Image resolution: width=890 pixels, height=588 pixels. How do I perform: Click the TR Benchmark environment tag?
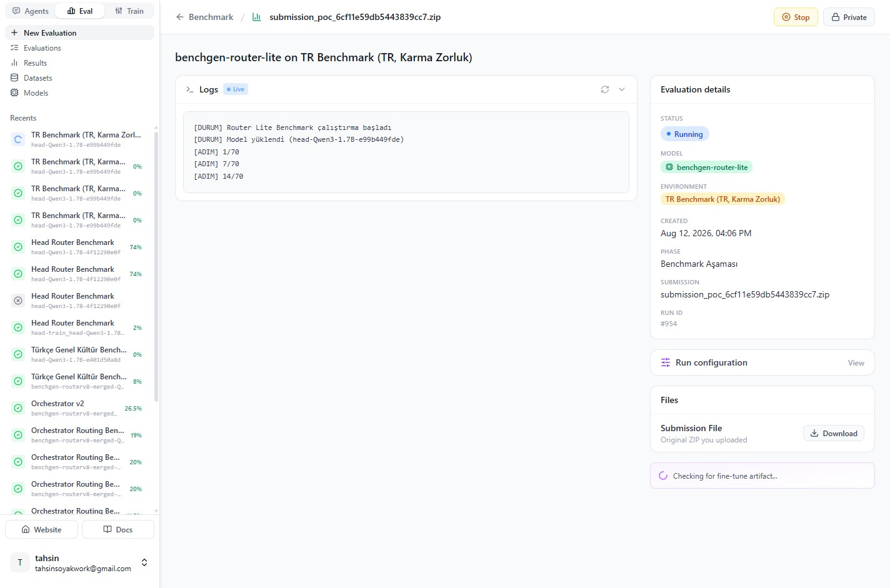click(722, 199)
